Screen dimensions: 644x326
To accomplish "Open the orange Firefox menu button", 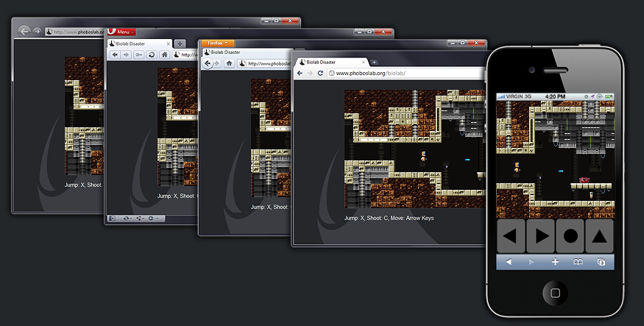I will coord(218,43).
